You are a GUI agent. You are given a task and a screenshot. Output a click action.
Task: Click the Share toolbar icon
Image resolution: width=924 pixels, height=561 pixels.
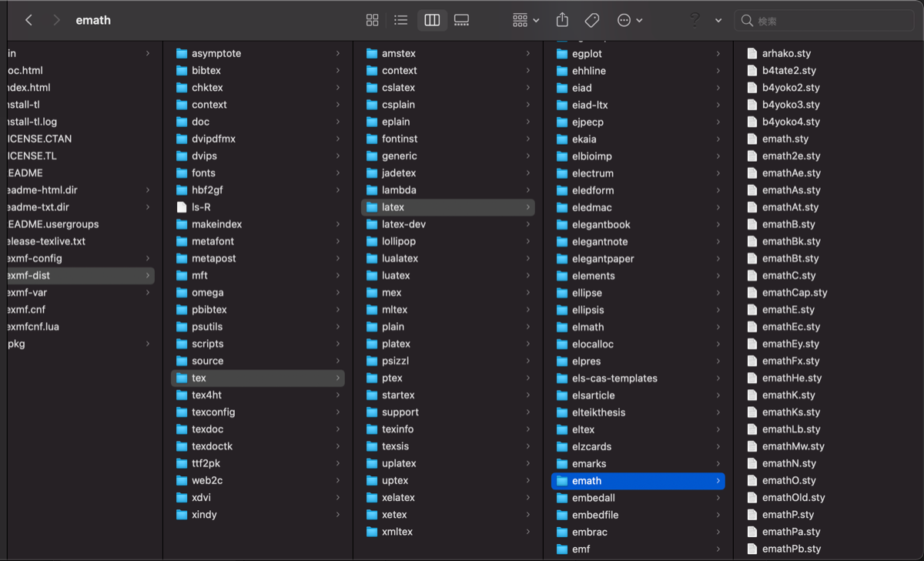tap(562, 20)
